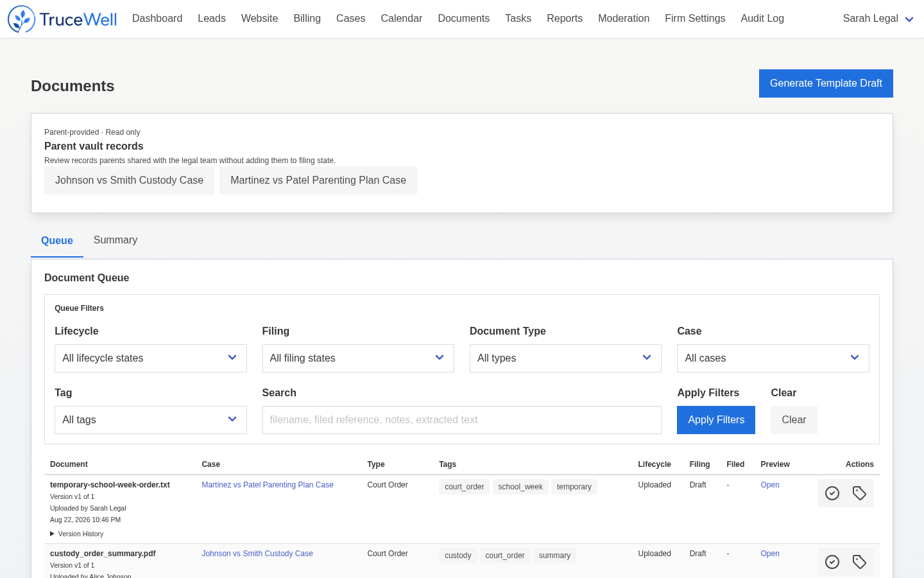Click the Actions column header

coord(860,464)
